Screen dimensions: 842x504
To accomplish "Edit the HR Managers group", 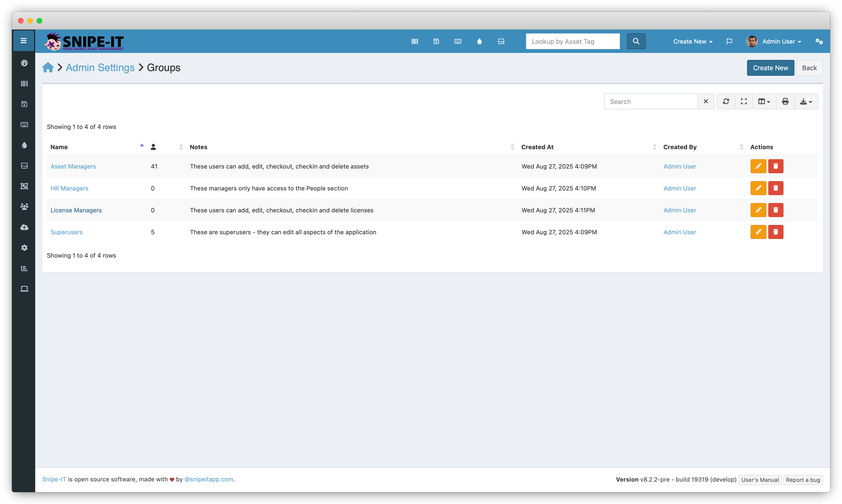I will click(x=758, y=188).
